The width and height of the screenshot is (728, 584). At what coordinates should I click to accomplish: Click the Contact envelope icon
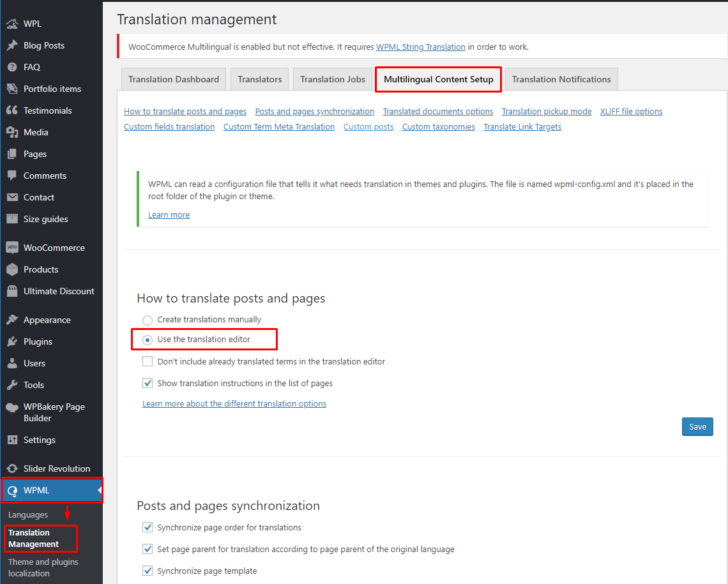click(x=12, y=197)
